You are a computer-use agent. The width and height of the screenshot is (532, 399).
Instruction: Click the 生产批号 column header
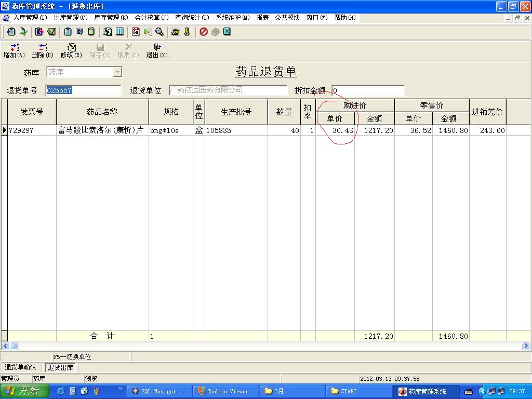(236, 112)
